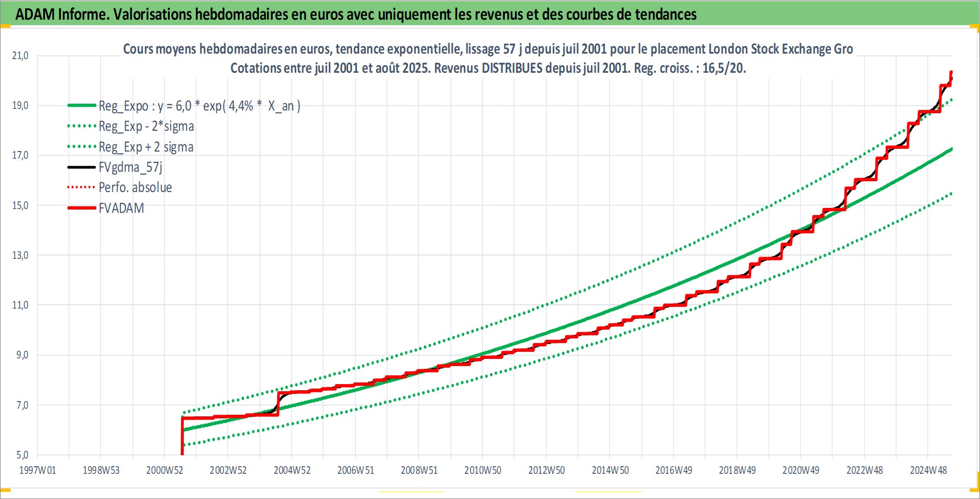Click the legend entry 'Reg_Exp - 2*sigma'
Image resolution: width=980 pixels, height=499 pixels.
(146, 126)
